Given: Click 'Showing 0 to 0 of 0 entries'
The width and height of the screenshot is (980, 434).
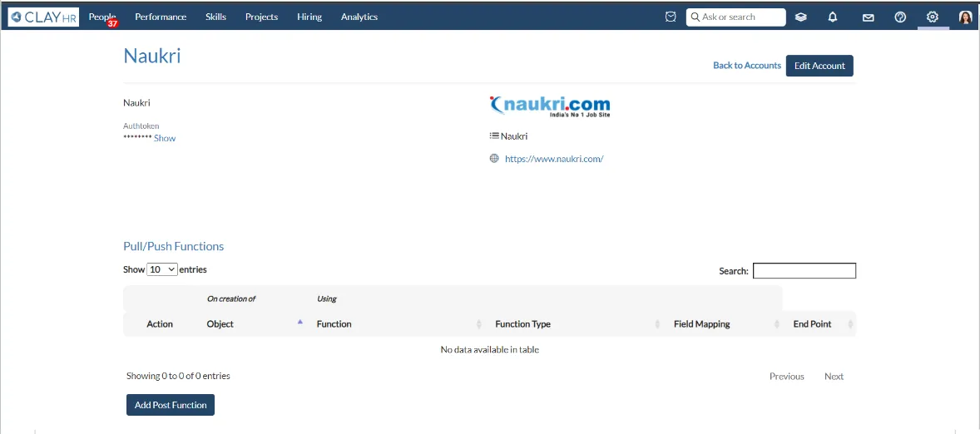Looking at the screenshot, I should click(x=178, y=376).
